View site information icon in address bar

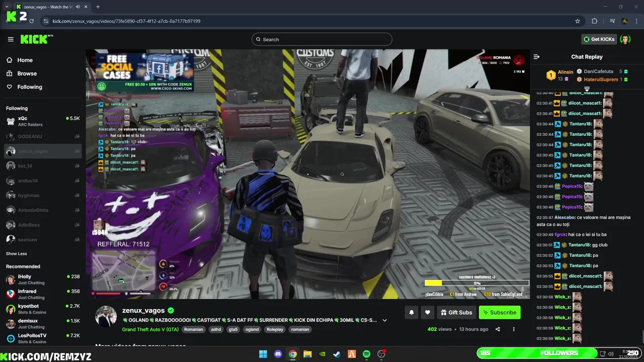(x=46, y=21)
